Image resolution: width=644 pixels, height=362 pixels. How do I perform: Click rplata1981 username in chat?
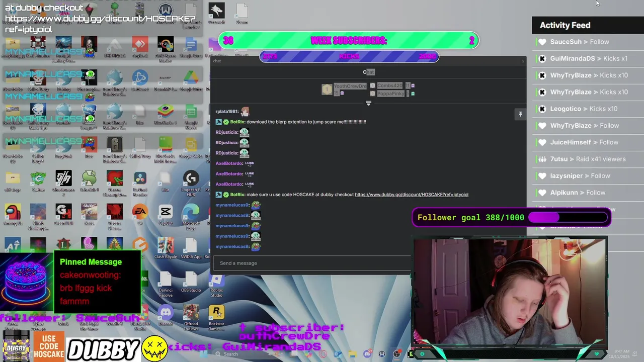pos(226,112)
